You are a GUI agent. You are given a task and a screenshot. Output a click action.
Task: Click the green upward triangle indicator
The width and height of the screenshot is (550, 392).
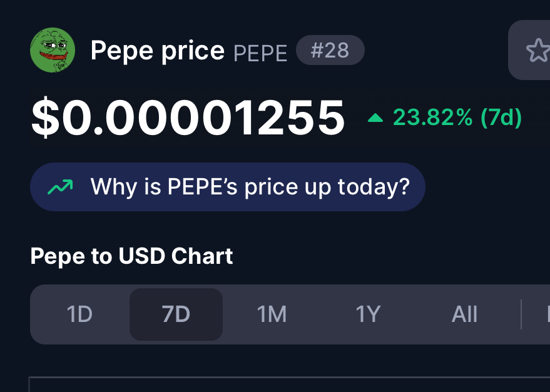(375, 118)
